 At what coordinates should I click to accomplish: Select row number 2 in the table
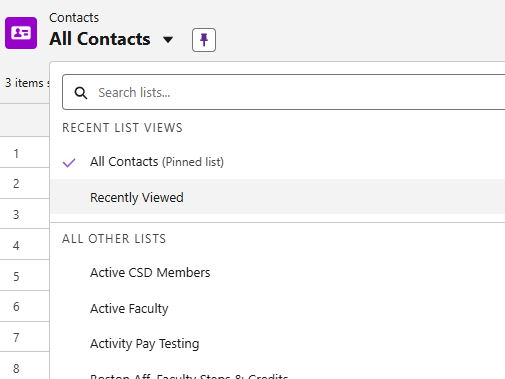(16, 184)
